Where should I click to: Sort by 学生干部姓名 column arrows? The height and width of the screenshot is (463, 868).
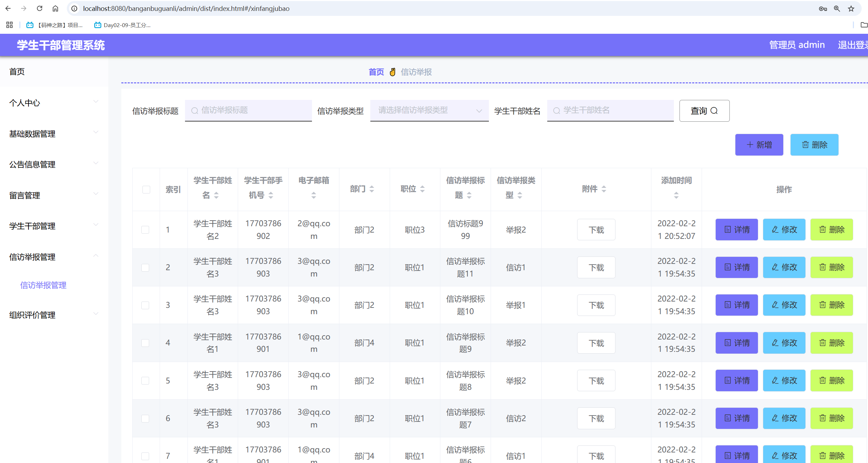pos(217,196)
